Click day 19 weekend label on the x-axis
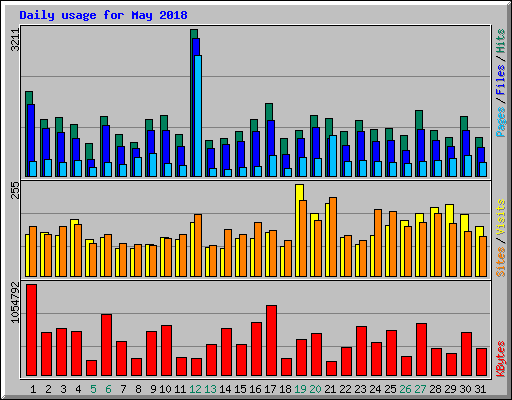The height and width of the screenshot is (400, 512). pos(300,389)
